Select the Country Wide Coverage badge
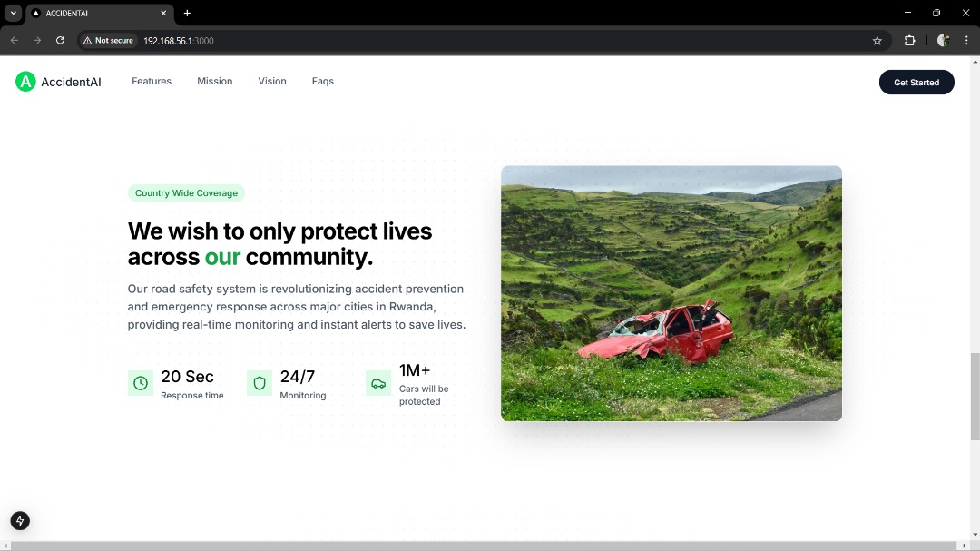The width and height of the screenshot is (980, 551). tap(186, 192)
